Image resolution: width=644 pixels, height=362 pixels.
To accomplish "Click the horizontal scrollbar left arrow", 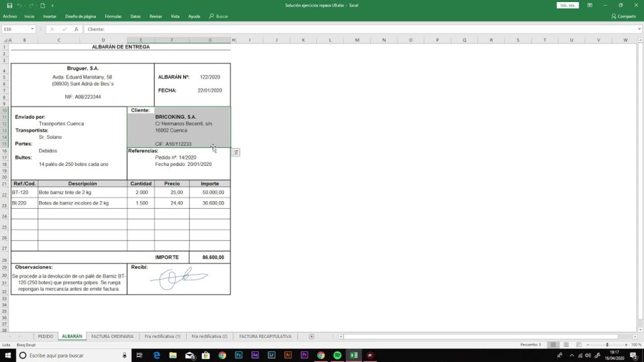I will (x=341, y=337).
